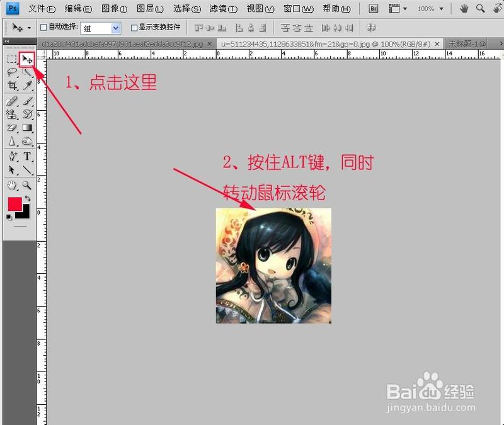Select the Line tool
The image size is (504, 425).
[x=27, y=169]
